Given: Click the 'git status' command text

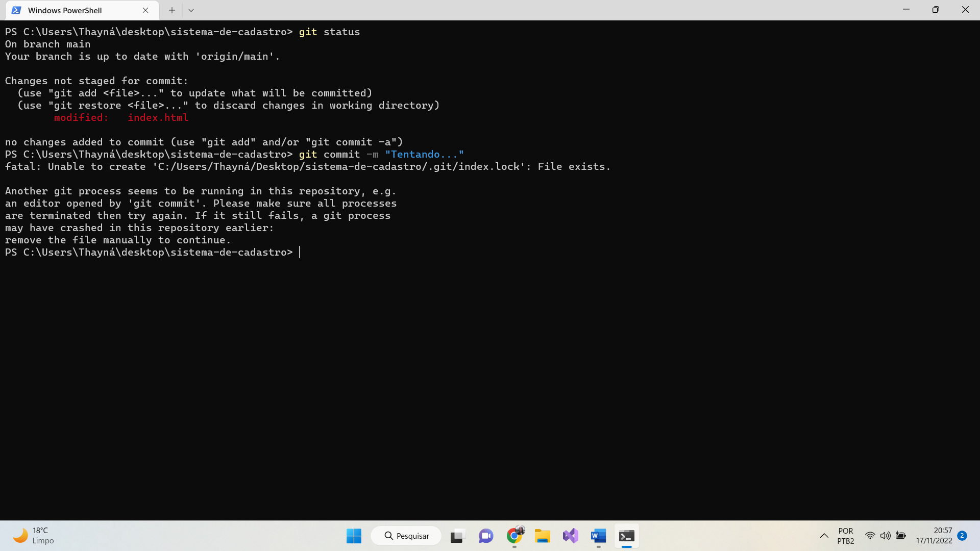Looking at the screenshot, I should 329,32.
